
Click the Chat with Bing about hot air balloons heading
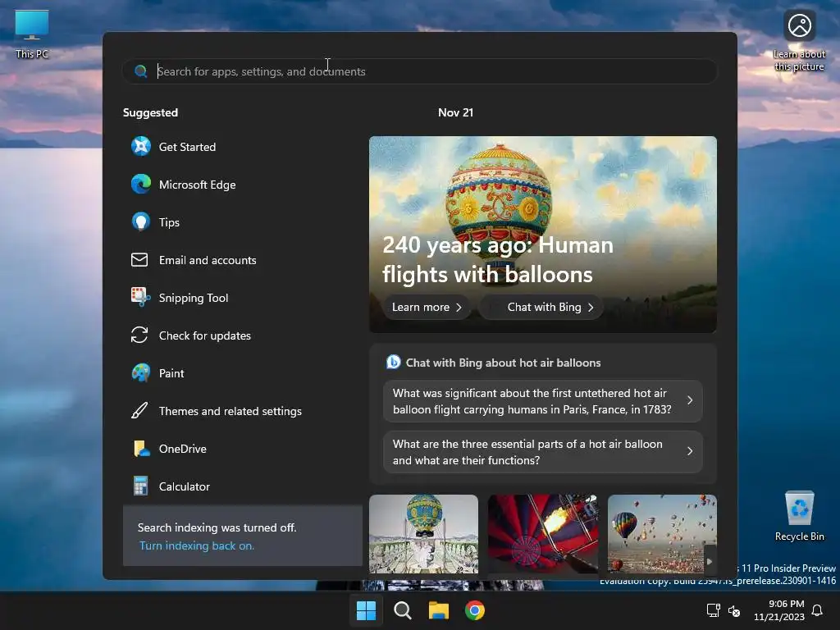503,362
